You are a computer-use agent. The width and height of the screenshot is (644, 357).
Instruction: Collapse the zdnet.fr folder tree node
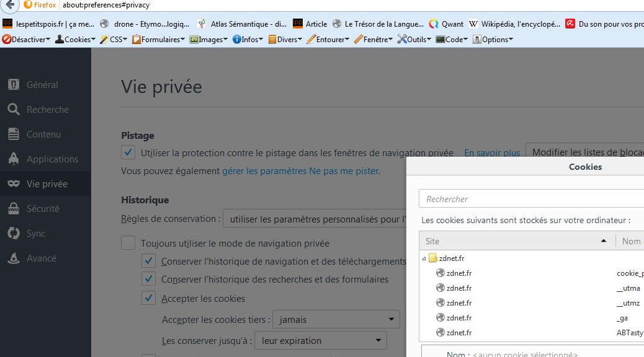pyautogui.click(x=424, y=258)
